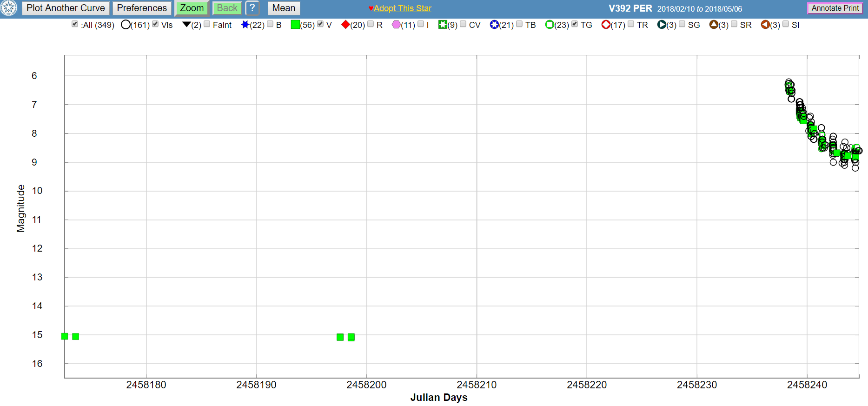The image size is (868, 406).
Task: Click the V392 PER star title
Action: click(x=630, y=8)
